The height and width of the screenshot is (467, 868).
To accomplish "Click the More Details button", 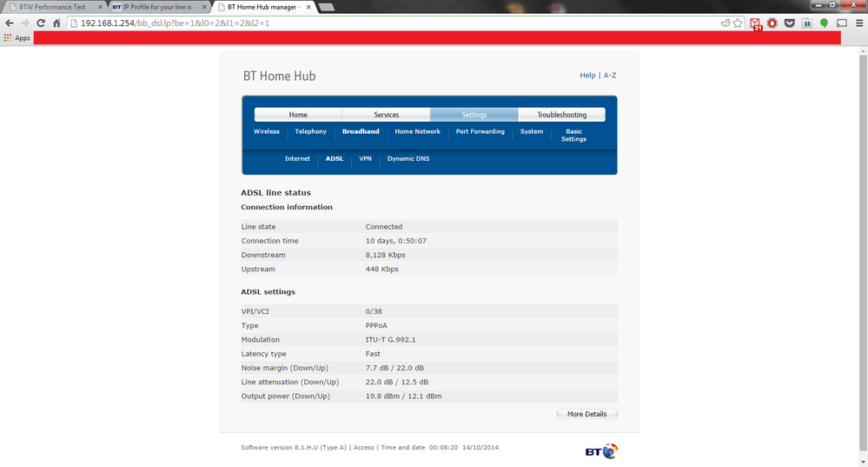I will [x=586, y=414].
